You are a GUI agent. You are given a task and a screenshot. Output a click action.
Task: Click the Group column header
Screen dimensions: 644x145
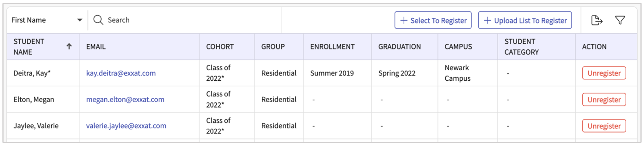[x=273, y=47]
